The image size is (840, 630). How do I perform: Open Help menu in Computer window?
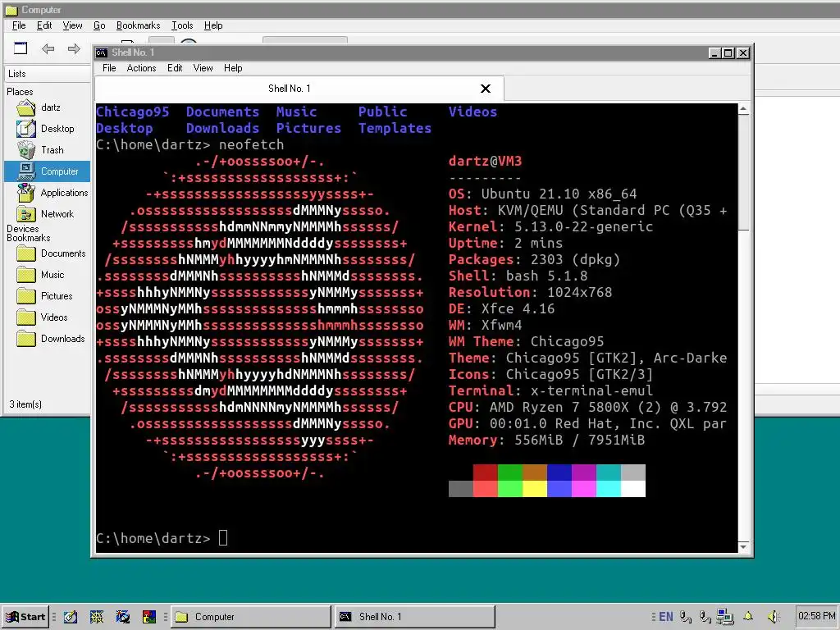(x=213, y=25)
